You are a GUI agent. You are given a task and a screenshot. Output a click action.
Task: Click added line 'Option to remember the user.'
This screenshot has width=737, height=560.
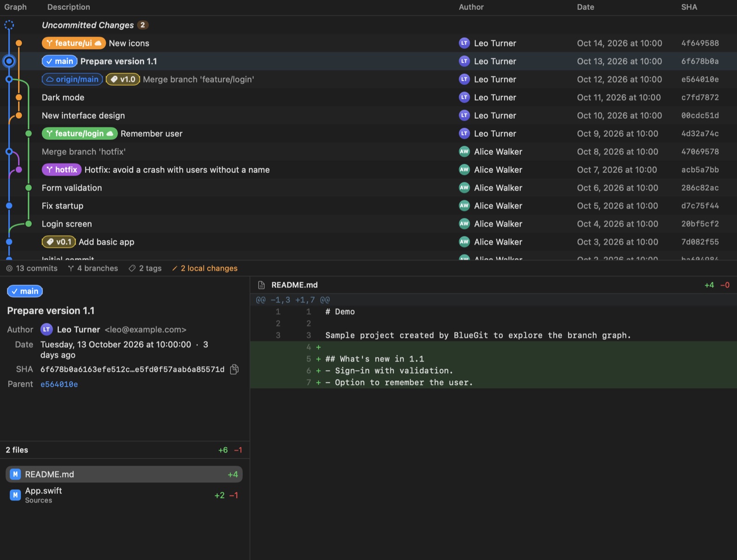pos(399,382)
